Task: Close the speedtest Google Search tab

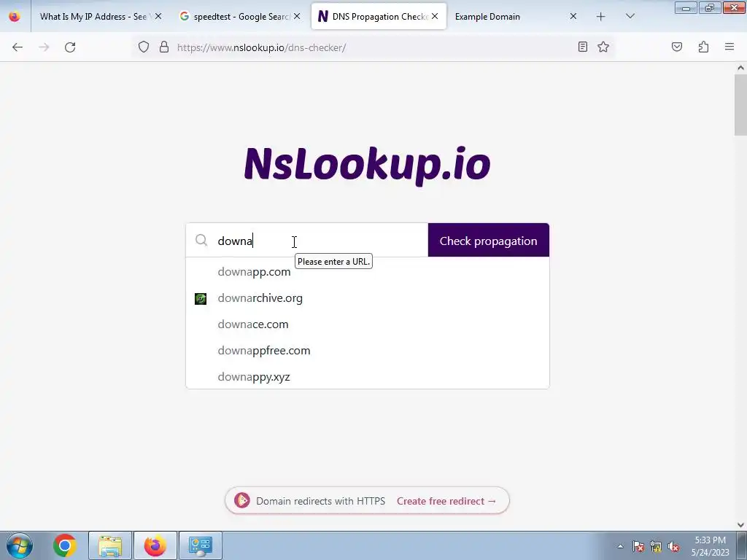Action: (297, 16)
